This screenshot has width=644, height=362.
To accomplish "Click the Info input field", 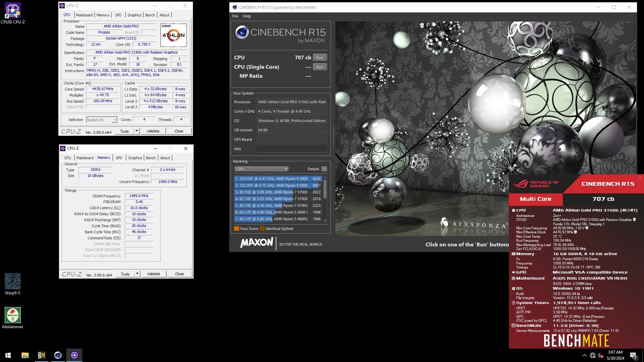I will click(291, 149).
